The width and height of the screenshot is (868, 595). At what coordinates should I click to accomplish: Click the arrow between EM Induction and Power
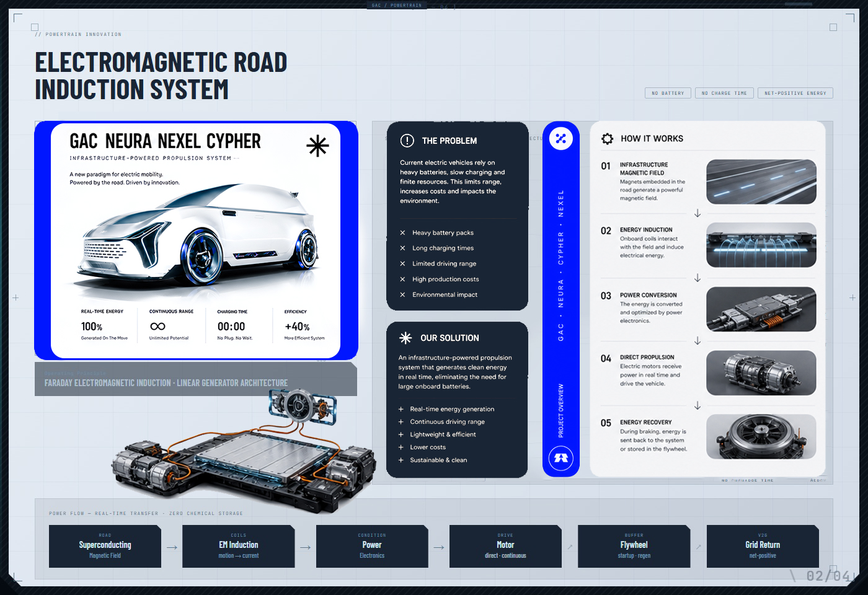click(305, 547)
